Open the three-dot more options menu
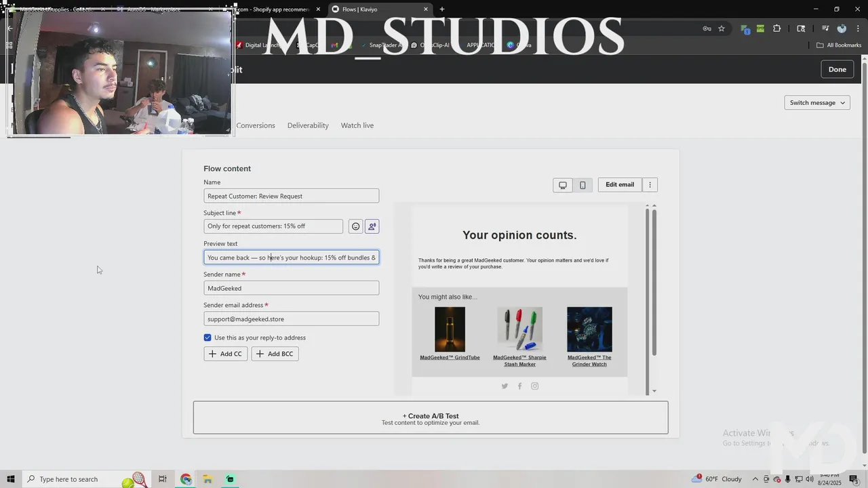The width and height of the screenshot is (868, 488). pyautogui.click(x=650, y=184)
